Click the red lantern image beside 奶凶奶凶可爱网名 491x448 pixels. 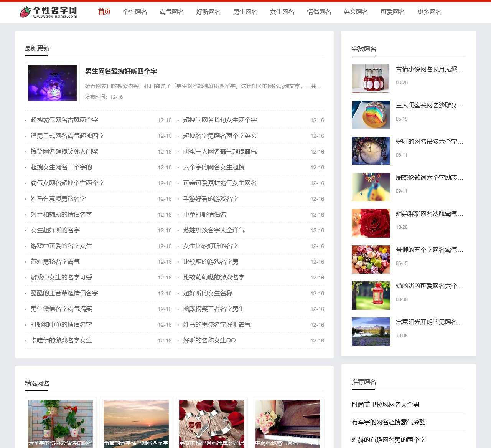pyautogui.click(x=371, y=295)
